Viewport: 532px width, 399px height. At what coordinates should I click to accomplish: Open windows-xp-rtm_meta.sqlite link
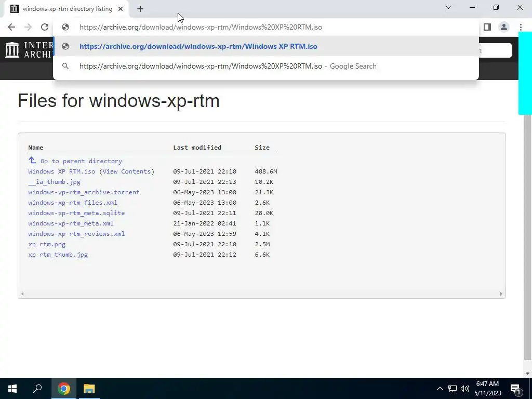(x=76, y=213)
